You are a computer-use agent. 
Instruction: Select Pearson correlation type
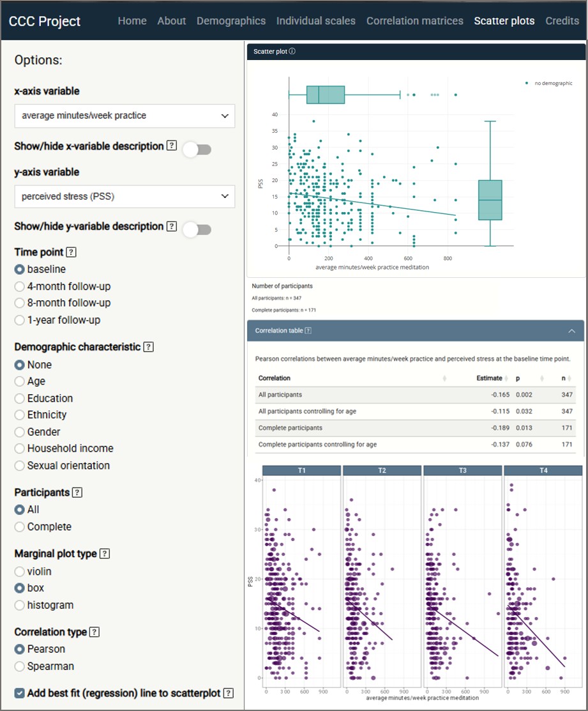(20, 649)
